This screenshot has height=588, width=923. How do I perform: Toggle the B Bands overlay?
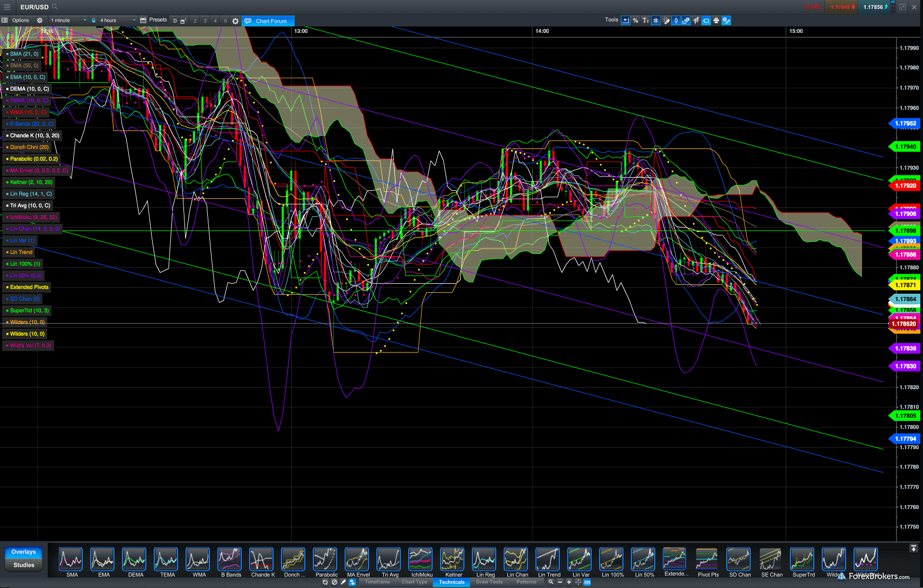click(230, 559)
